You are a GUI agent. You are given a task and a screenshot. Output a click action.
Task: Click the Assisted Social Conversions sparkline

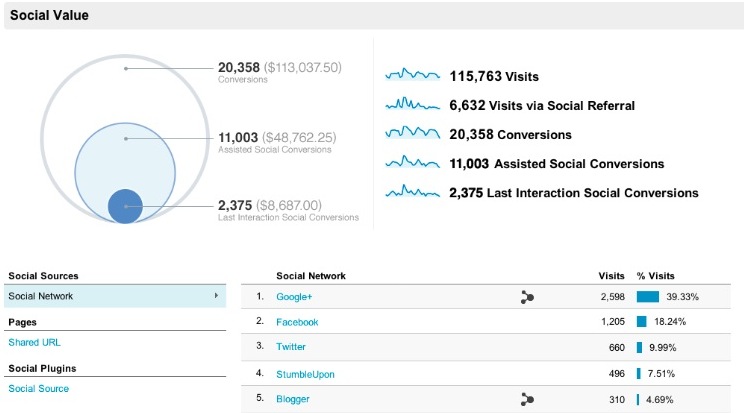pyautogui.click(x=413, y=162)
